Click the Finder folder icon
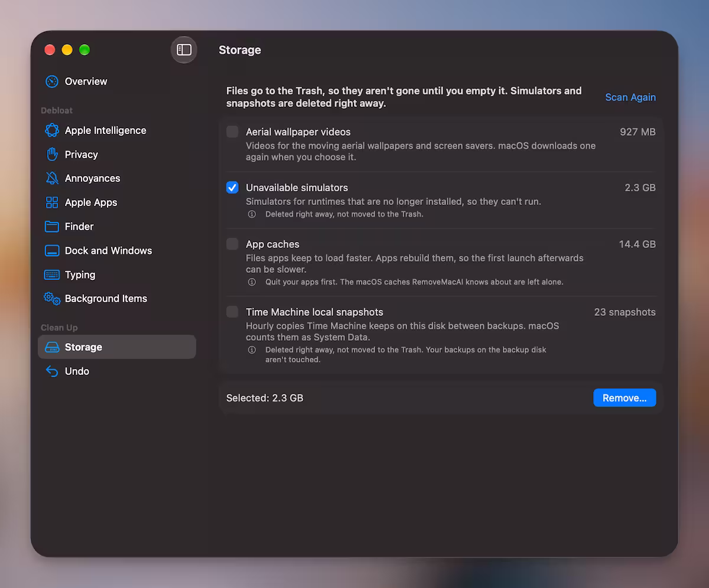 (x=52, y=227)
